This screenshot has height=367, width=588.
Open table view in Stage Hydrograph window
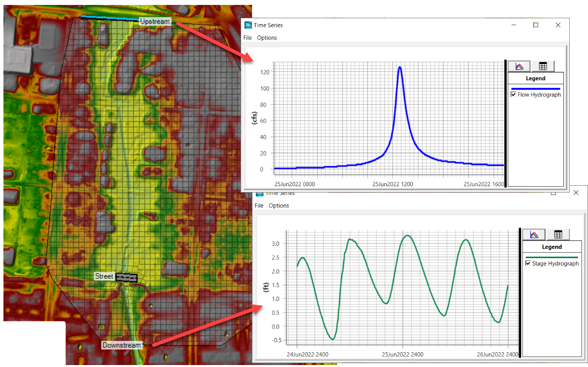pos(558,234)
